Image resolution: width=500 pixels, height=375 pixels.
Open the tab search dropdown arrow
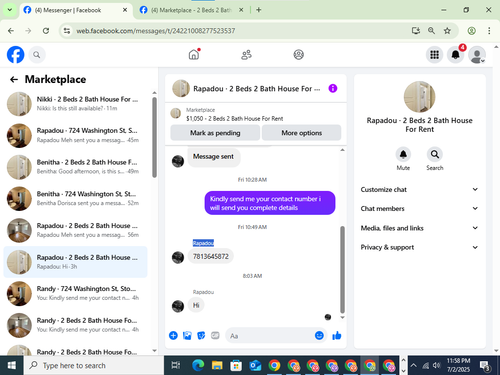(10, 10)
